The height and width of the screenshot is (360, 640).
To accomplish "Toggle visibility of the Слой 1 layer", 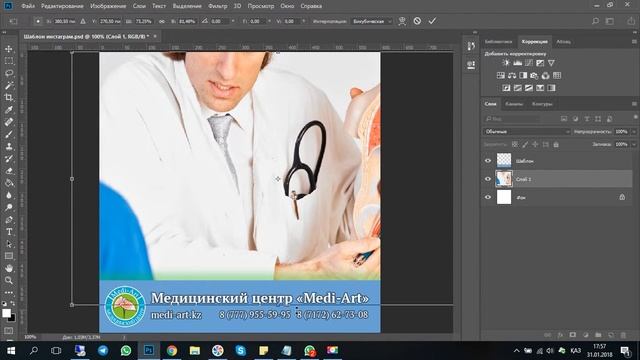I will point(488,179).
